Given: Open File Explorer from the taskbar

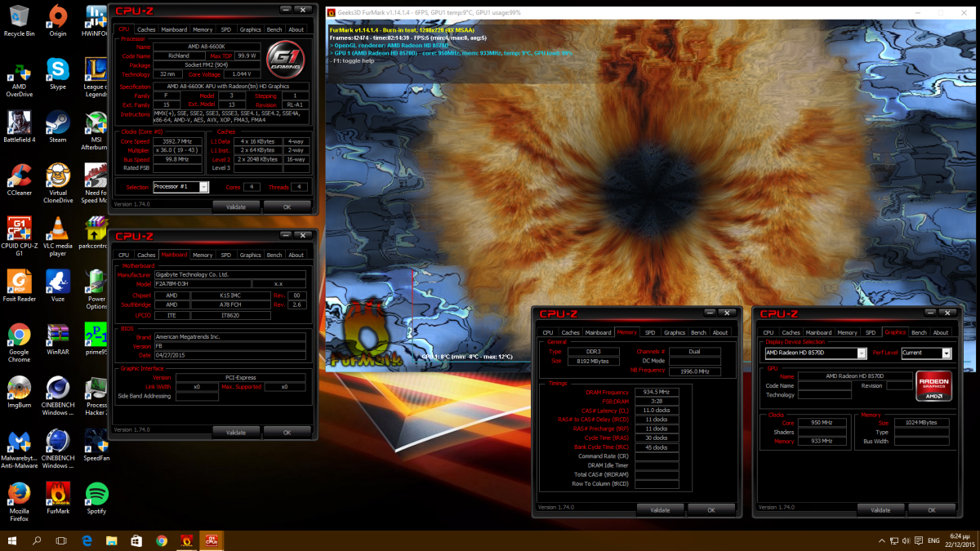Looking at the screenshot, I should (112, 540).
